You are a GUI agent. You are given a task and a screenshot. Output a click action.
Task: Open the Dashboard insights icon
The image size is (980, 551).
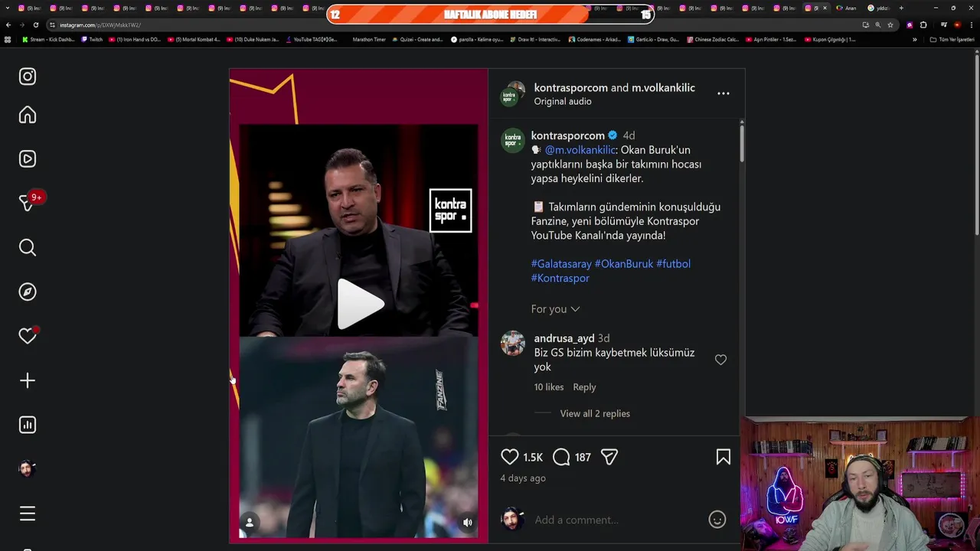(x=28, y=425)
